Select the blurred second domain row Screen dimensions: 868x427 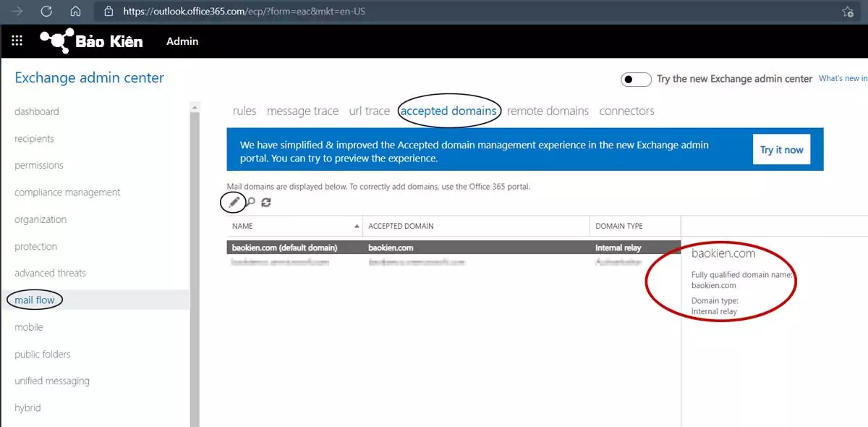(454, 261)
